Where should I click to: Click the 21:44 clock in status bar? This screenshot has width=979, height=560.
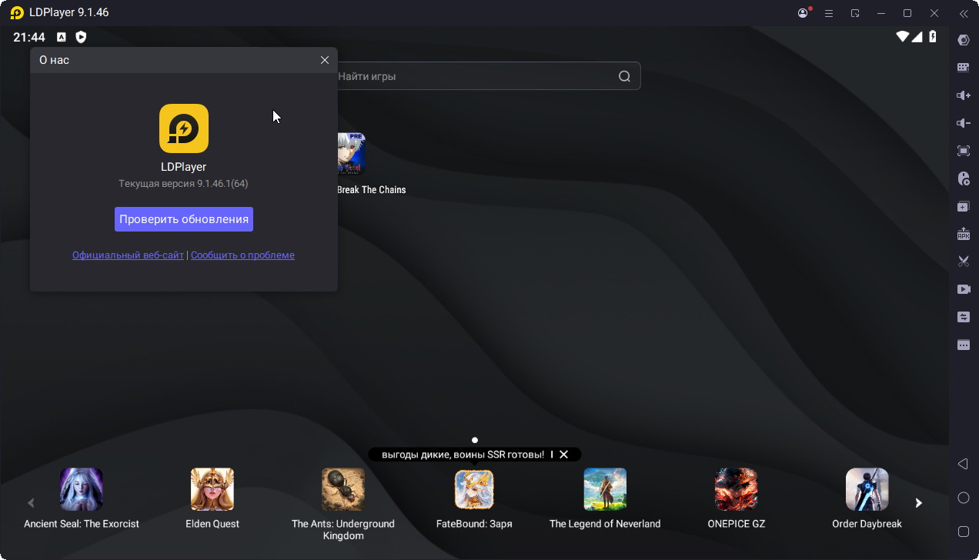(29, 37)
